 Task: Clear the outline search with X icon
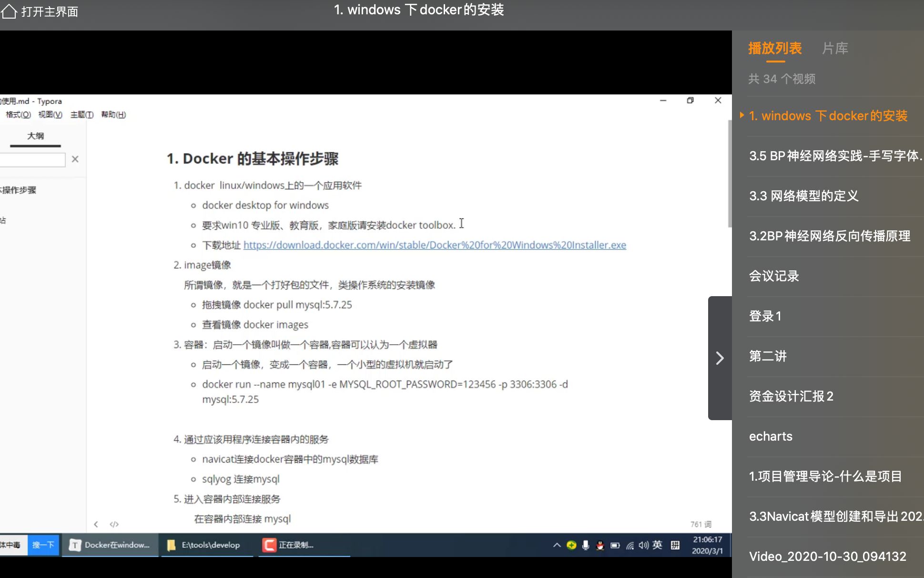click(x=75, y=159)
